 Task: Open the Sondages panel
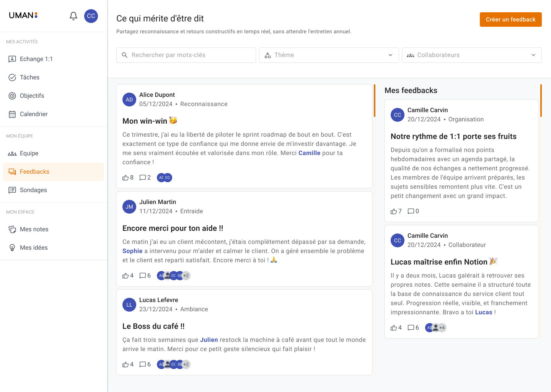click(33, 190)
